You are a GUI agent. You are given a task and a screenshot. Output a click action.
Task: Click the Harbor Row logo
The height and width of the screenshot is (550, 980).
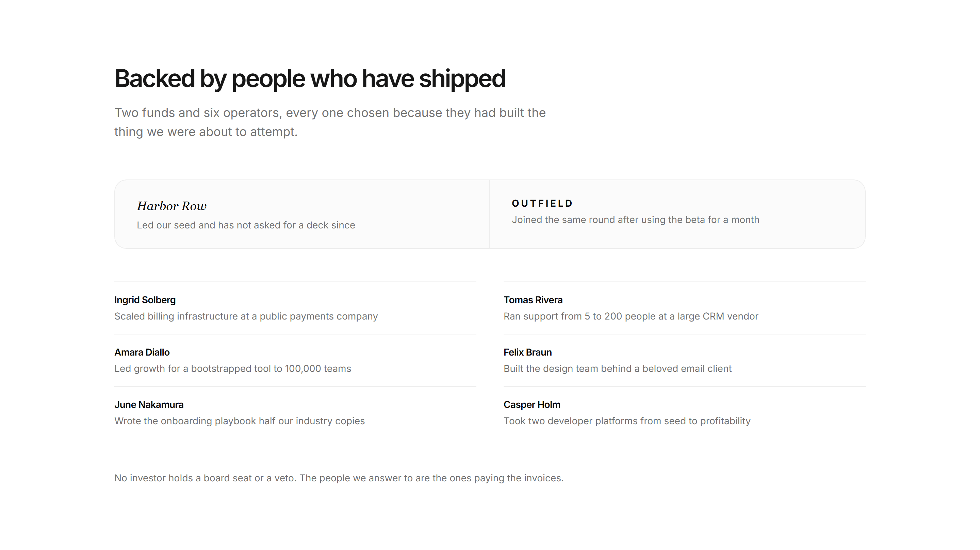click(x=171, y=206)
